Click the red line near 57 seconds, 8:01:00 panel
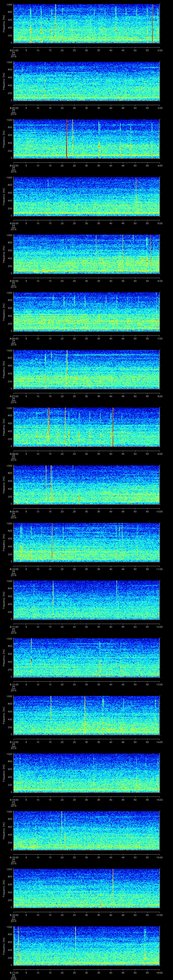Image resolution: width=173 pixels, height=980 pixels. point(152,24)
